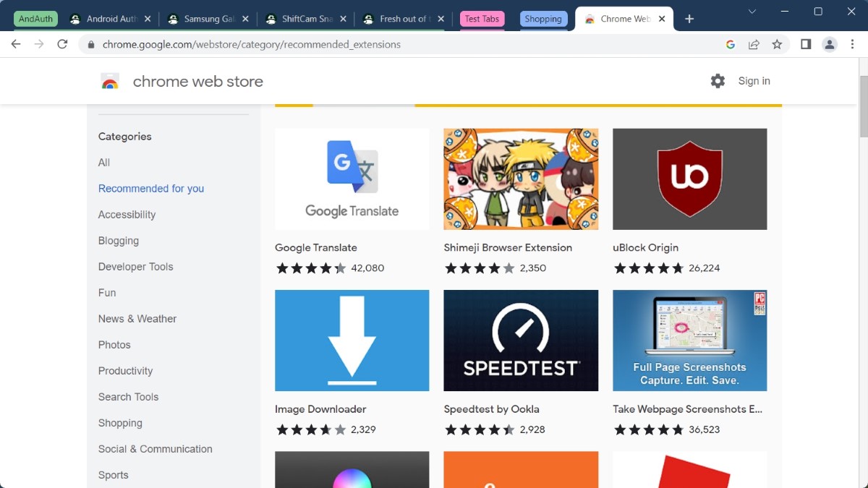Click the uBlock Origin title text
The image size is (868, 488).
click(645, 247)
